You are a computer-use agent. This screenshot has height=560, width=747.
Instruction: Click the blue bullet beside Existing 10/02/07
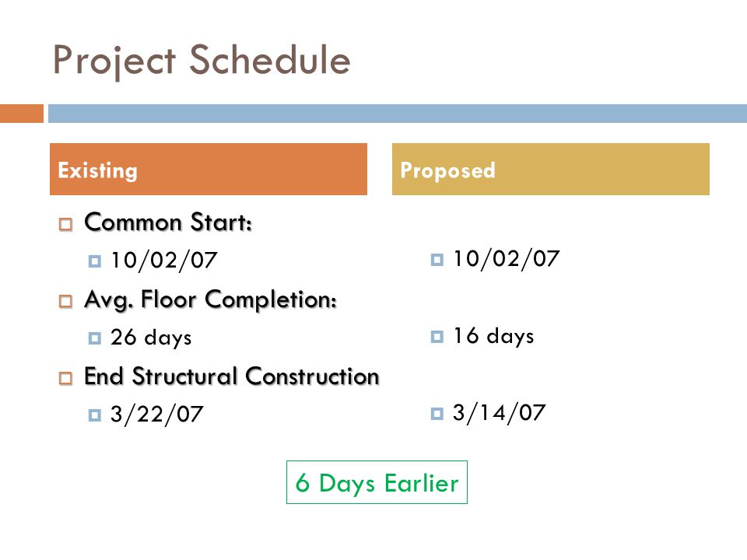(x=95, y=261)
